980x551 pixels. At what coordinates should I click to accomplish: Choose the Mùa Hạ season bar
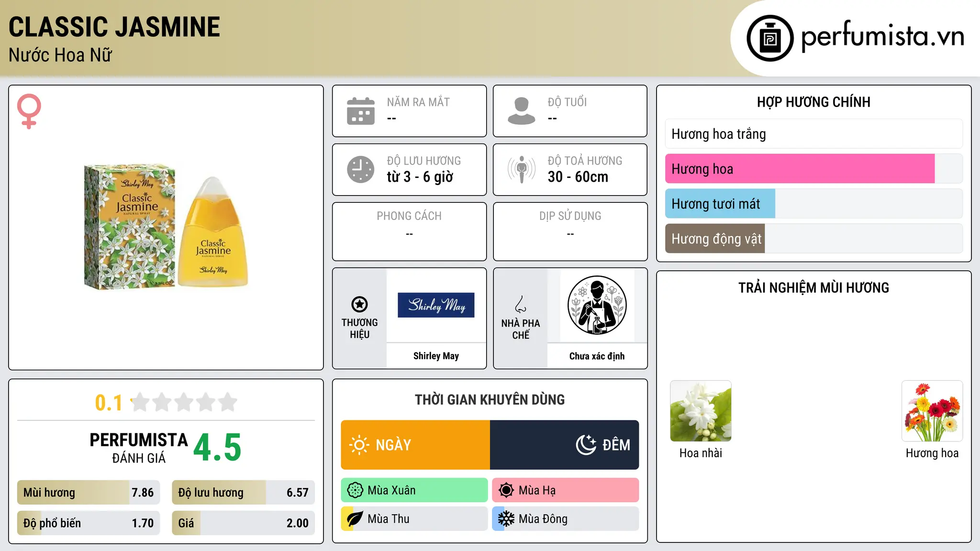(566, 490)
